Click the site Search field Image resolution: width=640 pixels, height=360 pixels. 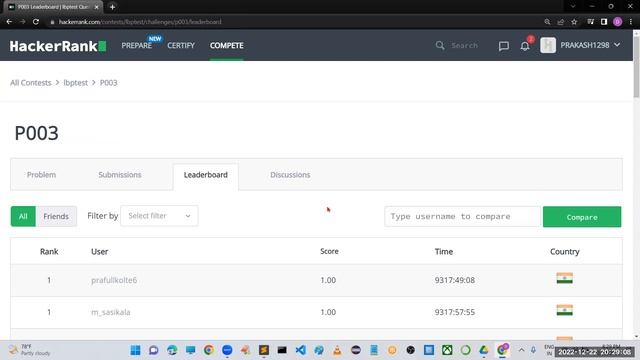[x=464, y=45]
